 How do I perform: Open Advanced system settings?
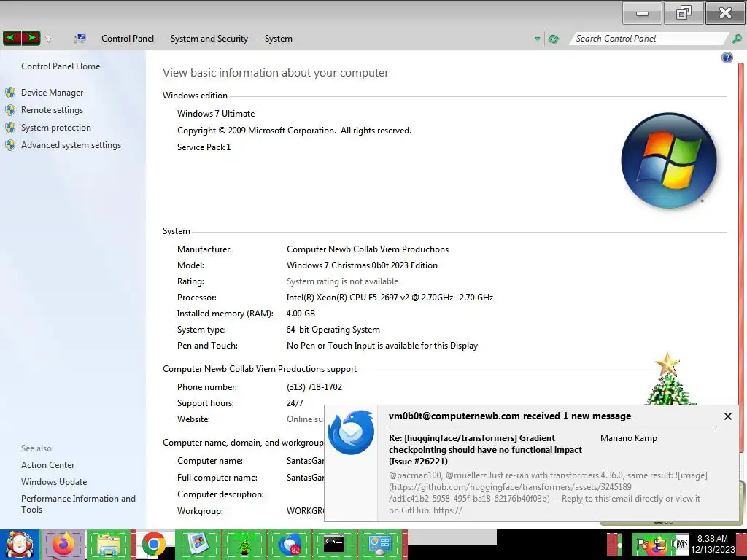pyautogui.click(x=71, y=145)
